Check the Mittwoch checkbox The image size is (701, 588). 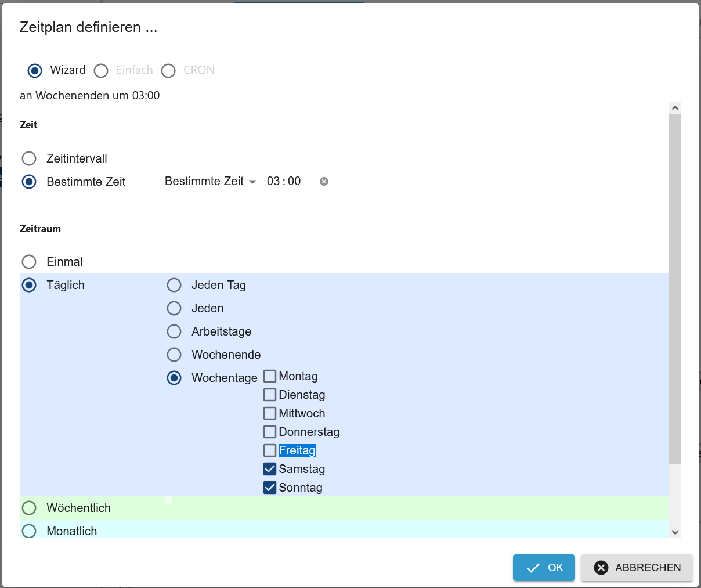click(x=270, y=413)
